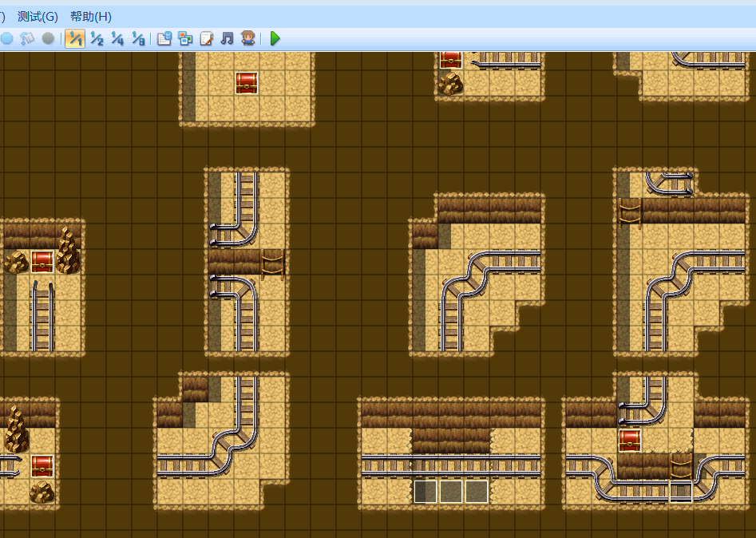The height and width of the screenshot is (538, 756).
Task: Open the Sound Test music-note icon
Action: pos(227,38)
